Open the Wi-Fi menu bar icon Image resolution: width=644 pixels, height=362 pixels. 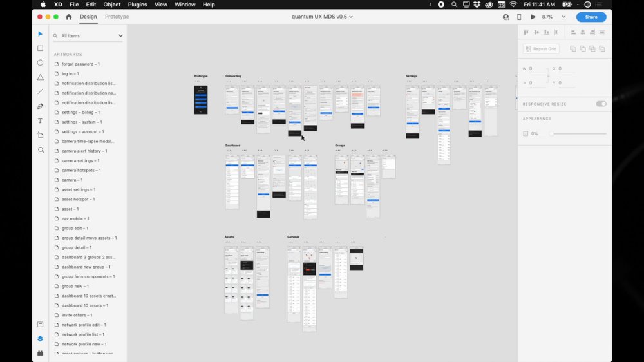[x=513, y=5]
